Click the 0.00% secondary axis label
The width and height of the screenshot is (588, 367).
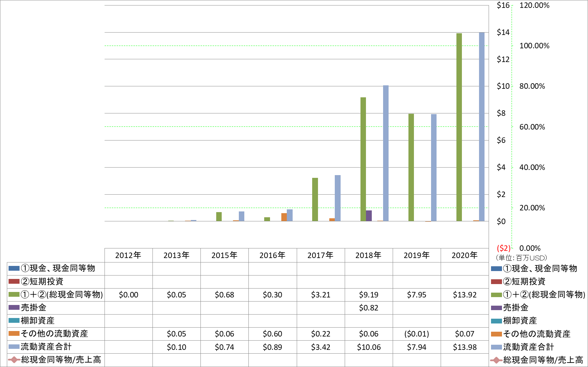coord(530,248)
